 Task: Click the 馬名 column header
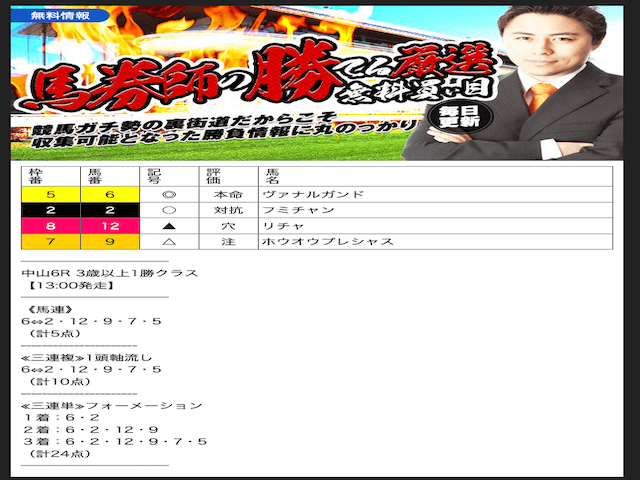266,176
